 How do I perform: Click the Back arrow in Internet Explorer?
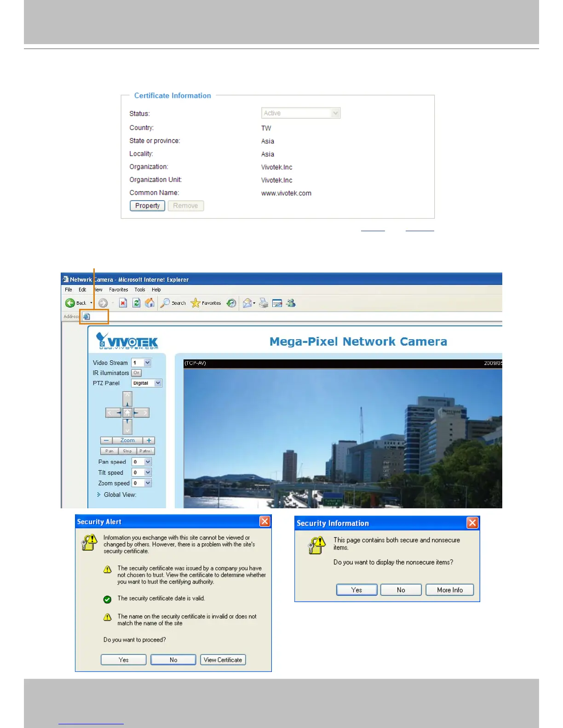point(70,303)
